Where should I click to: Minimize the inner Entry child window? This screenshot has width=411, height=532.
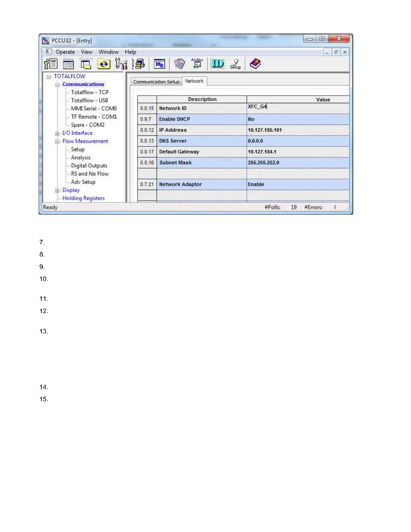coord(327,52)
